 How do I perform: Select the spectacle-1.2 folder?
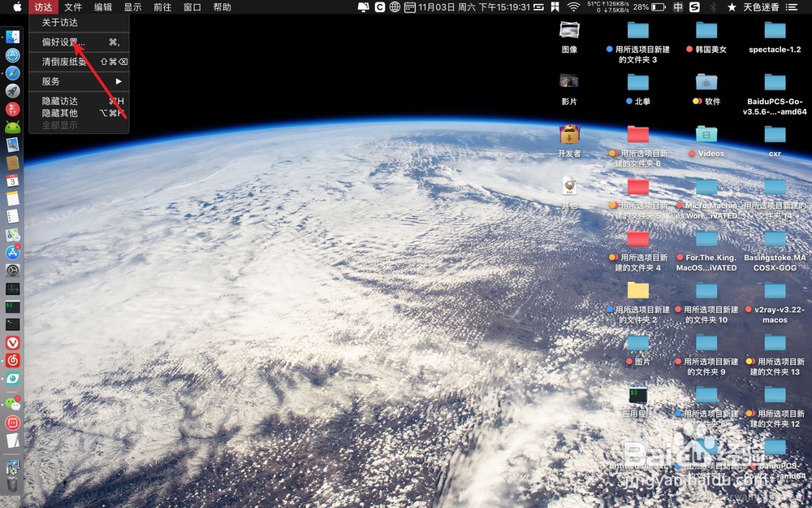[x=775, y=37]
